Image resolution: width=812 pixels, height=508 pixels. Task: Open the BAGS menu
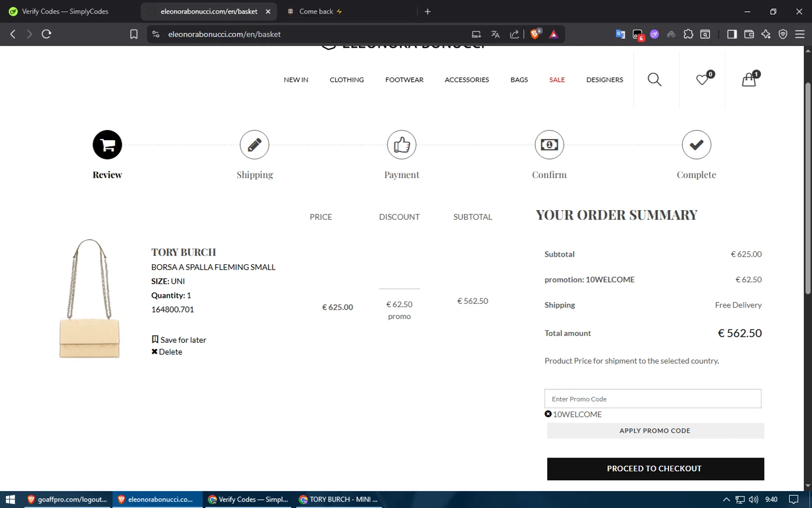pos(519,80)
